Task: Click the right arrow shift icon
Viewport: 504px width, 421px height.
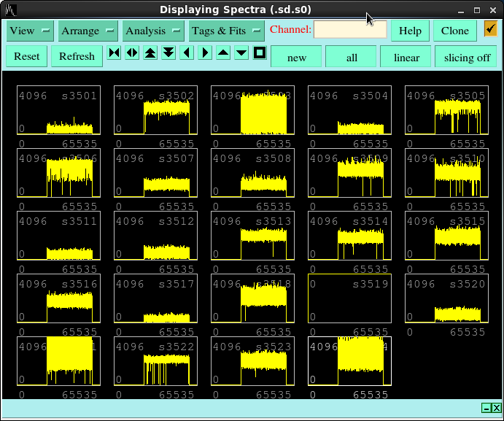Action: tap(205, 53)
